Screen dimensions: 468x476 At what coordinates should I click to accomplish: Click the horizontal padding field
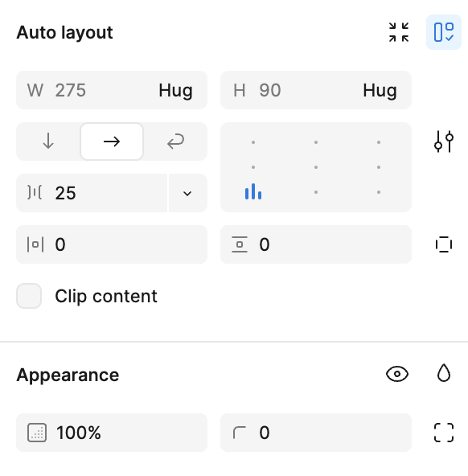tap(112, 244)
